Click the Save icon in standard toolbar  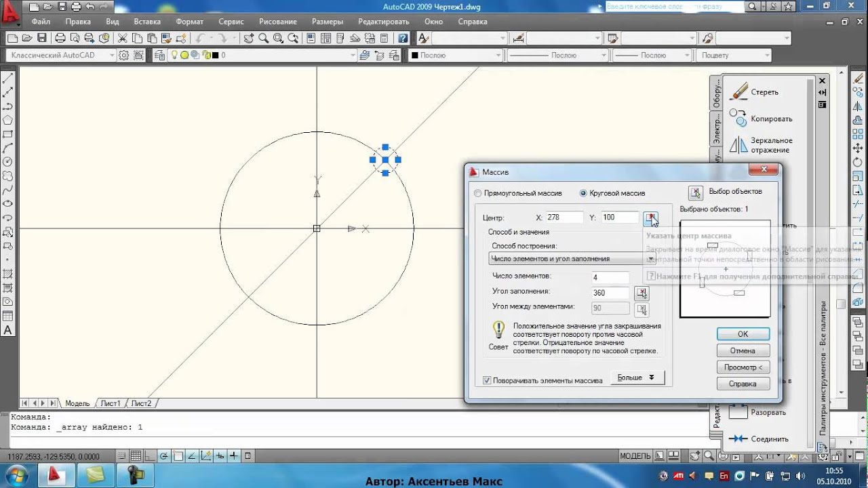click(42, 38)
